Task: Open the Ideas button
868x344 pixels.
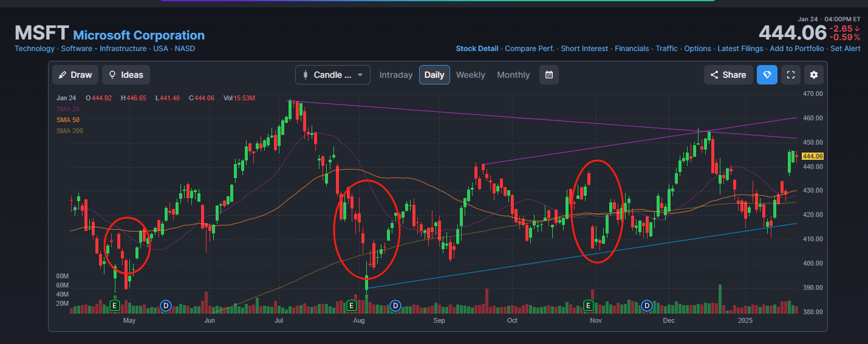Action: tap(126, 75)
